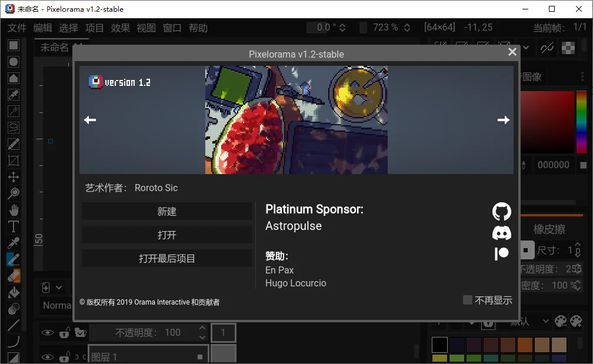Select the orange palette swatch
Screen dimensions: 593x364
tap(525, 345)
